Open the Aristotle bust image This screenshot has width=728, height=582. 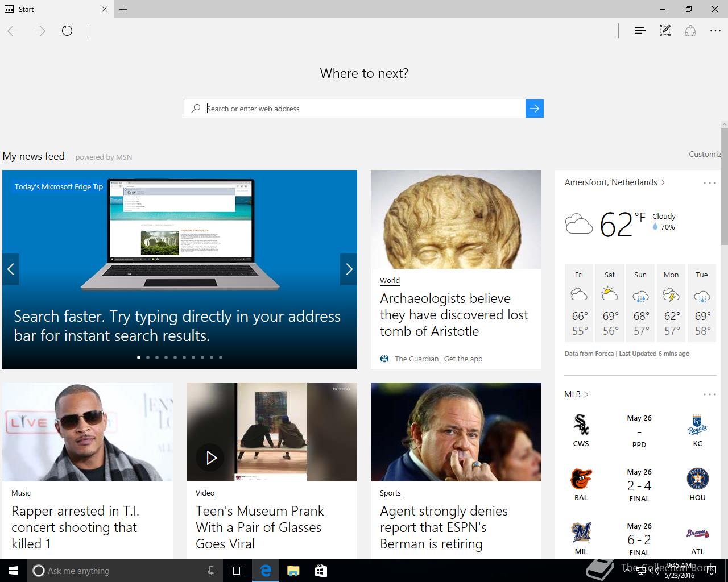tap(456, 219)
